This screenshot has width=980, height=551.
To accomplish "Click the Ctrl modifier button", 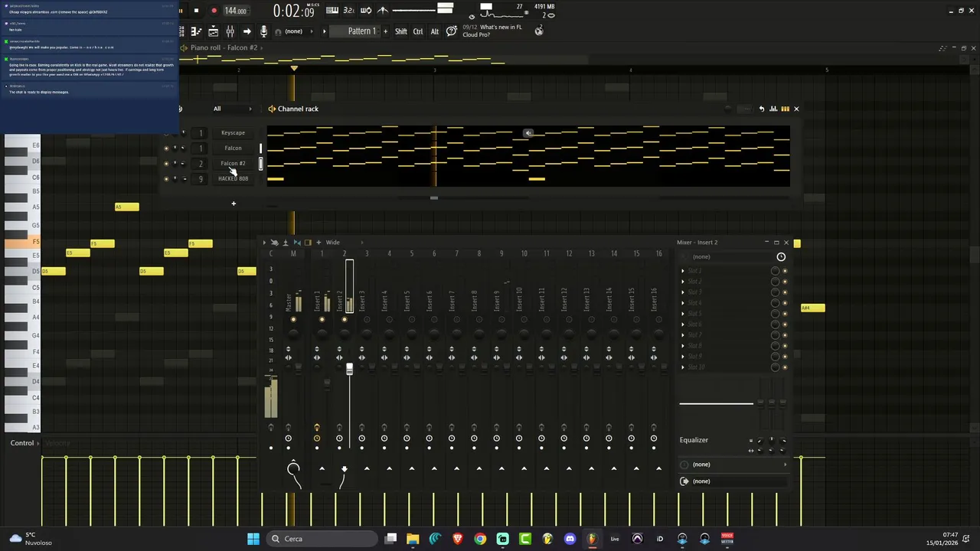I will [418, 31].
